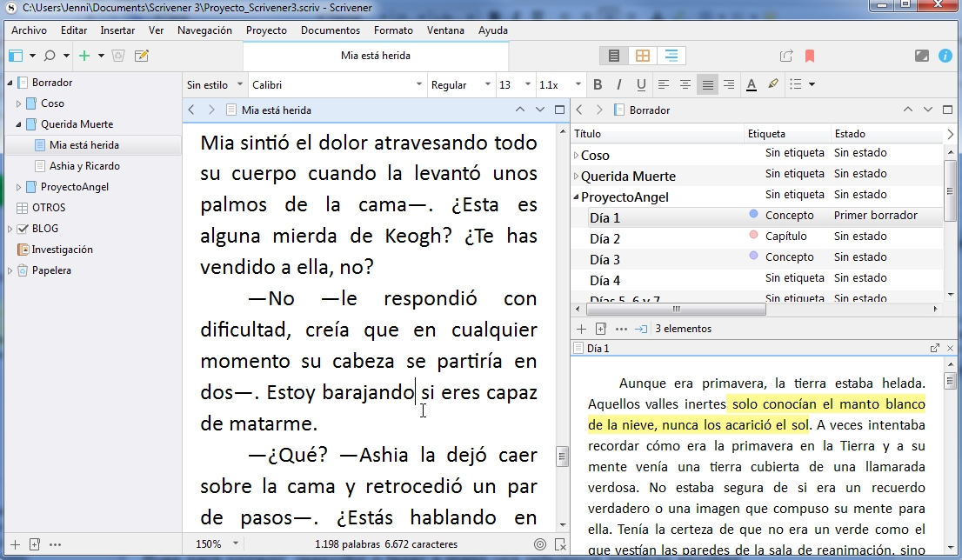Switch to corkboard view mode
The height and width of the screenshot is (560, 962).
point(643,56)
